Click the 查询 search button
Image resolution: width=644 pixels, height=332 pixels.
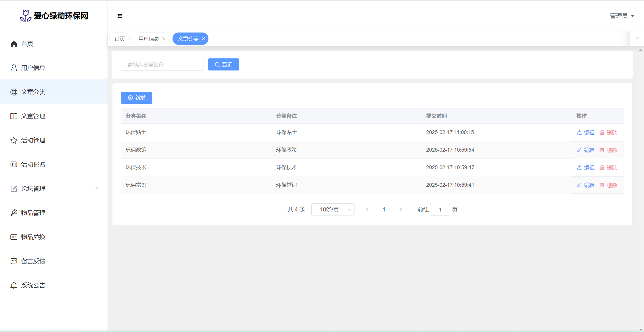tap(223, 65)
